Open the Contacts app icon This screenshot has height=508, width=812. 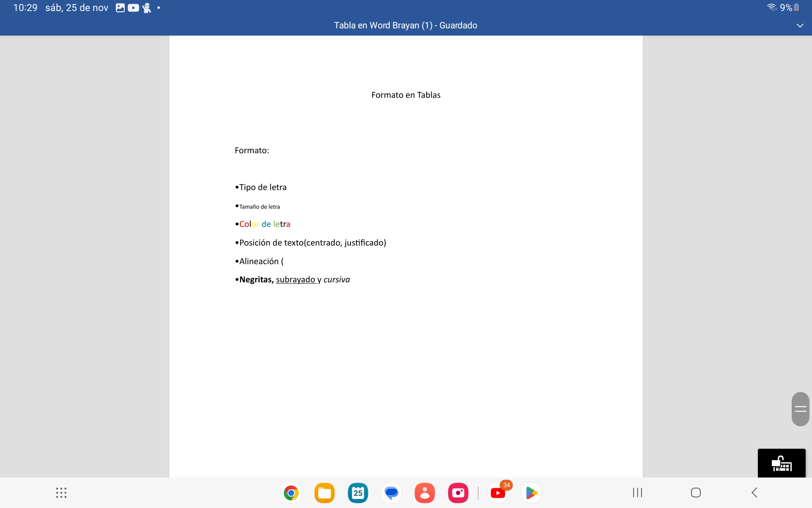click(425, 493)
